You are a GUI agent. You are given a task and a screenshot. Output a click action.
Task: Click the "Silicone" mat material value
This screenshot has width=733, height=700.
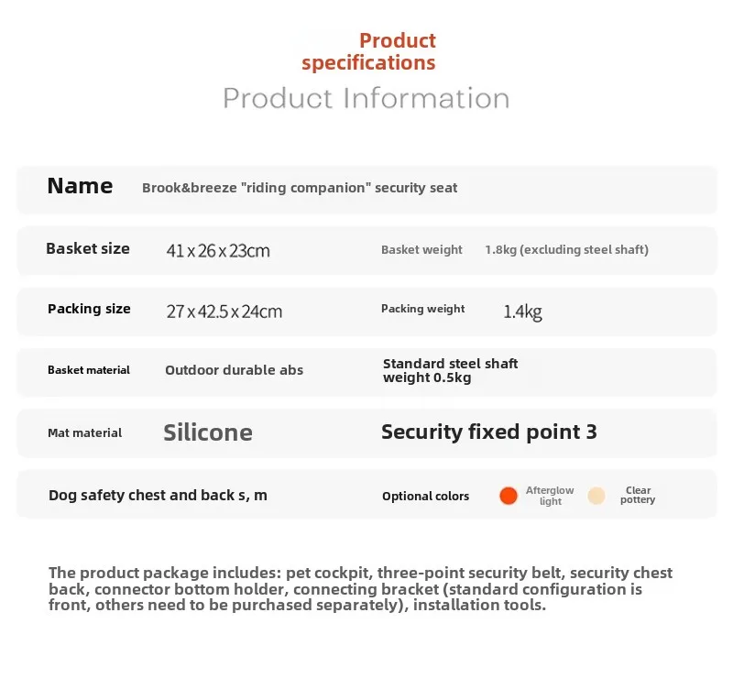(208, 432)
